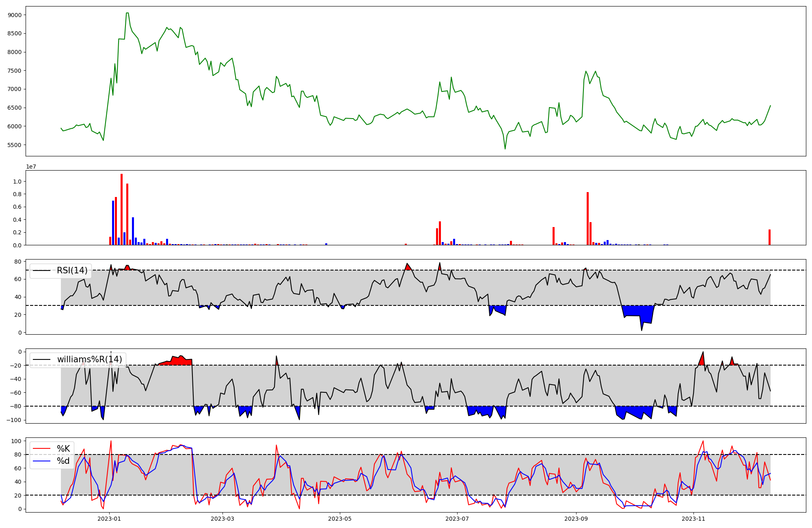Click the 2023-09 x-axis date label
The height and width of the screenshot is (528, 812).
(x=576, y=519)
